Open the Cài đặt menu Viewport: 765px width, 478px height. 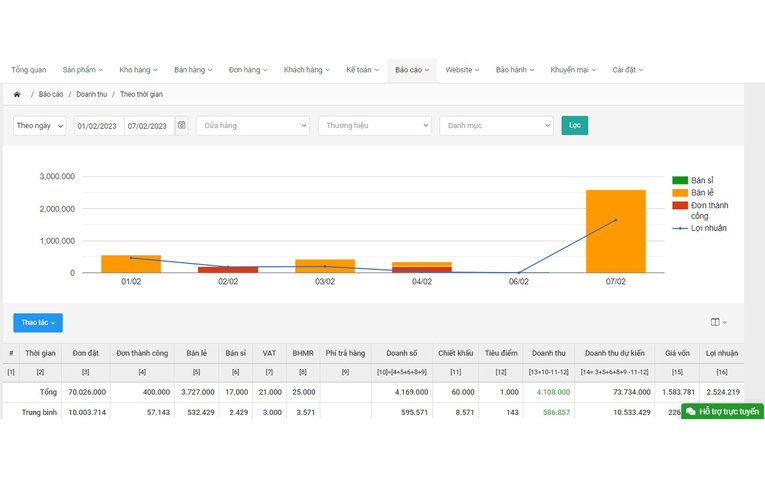pos(627,70)
